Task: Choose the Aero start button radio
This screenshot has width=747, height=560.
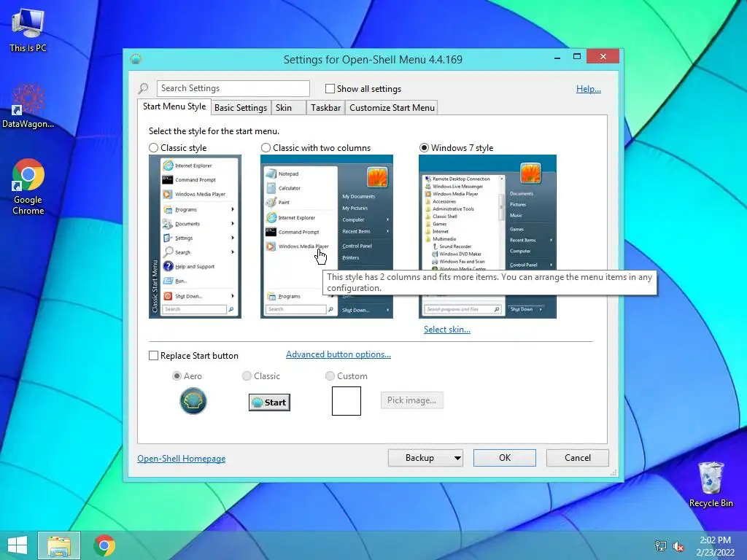Action: [177, 376]
